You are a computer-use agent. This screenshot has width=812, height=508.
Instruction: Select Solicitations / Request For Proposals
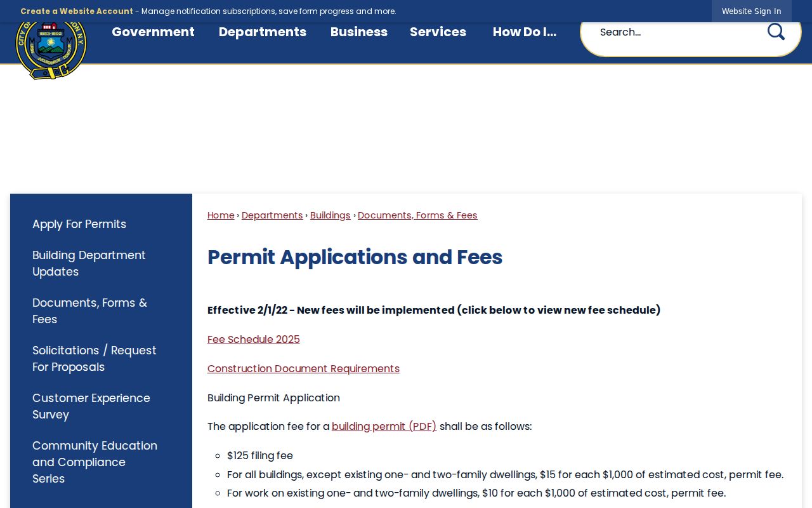click(94, 359)
